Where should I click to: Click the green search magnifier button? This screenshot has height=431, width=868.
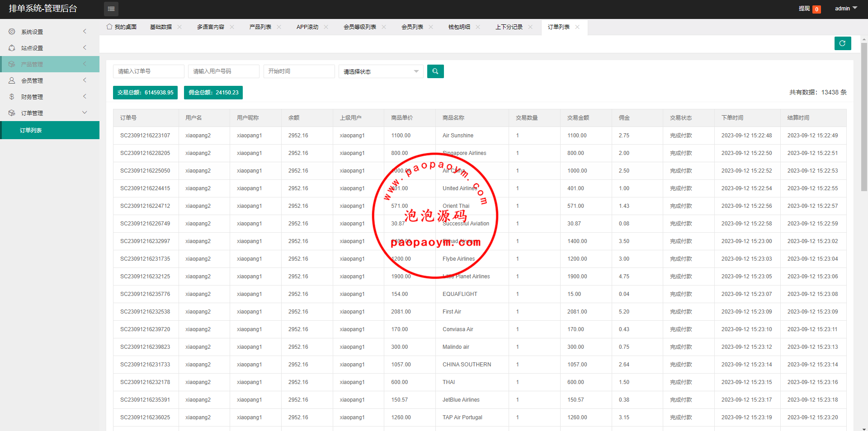435,71
